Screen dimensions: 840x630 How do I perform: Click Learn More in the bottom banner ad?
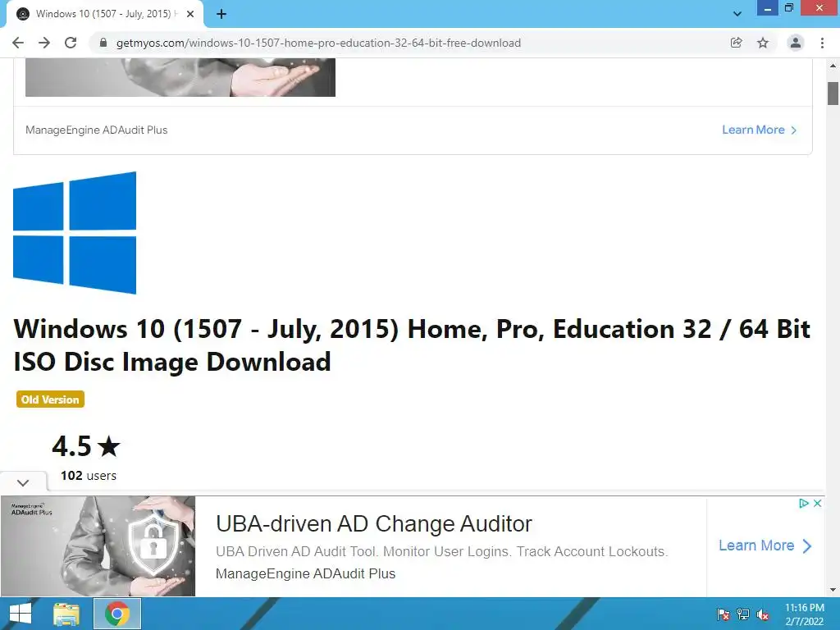[765, 546]
